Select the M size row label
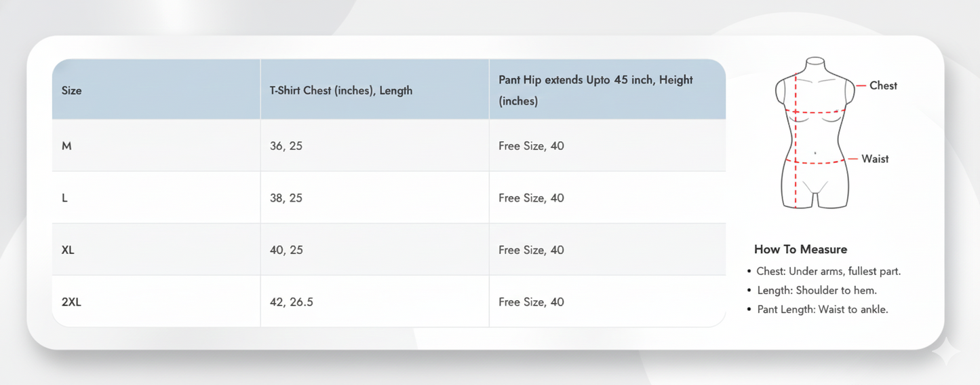Image resolution: width=980 pixels, height=385 pixels. click(x=66, y=146)
